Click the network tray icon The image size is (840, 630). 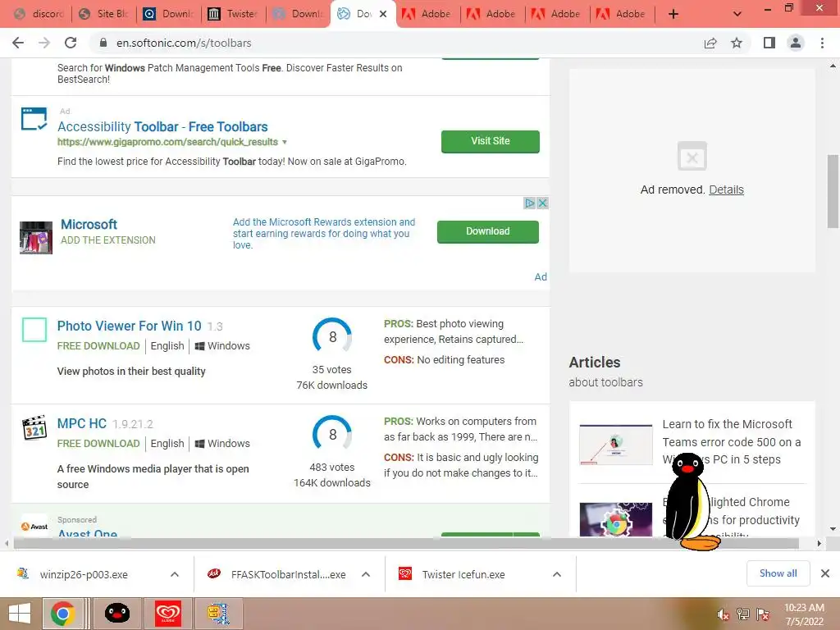tap(743, 614)
